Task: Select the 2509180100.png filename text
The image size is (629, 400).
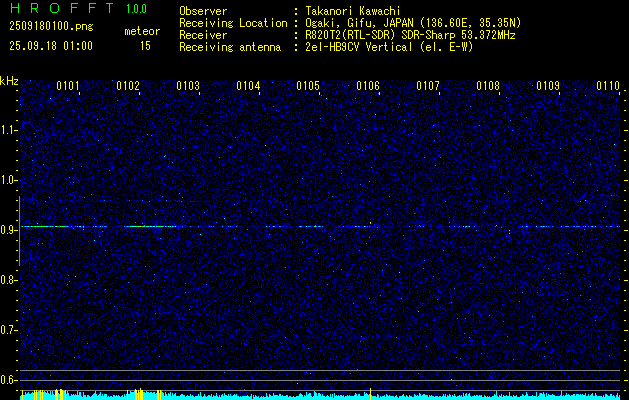Action: pyautogui.click(x=51, y=27)
